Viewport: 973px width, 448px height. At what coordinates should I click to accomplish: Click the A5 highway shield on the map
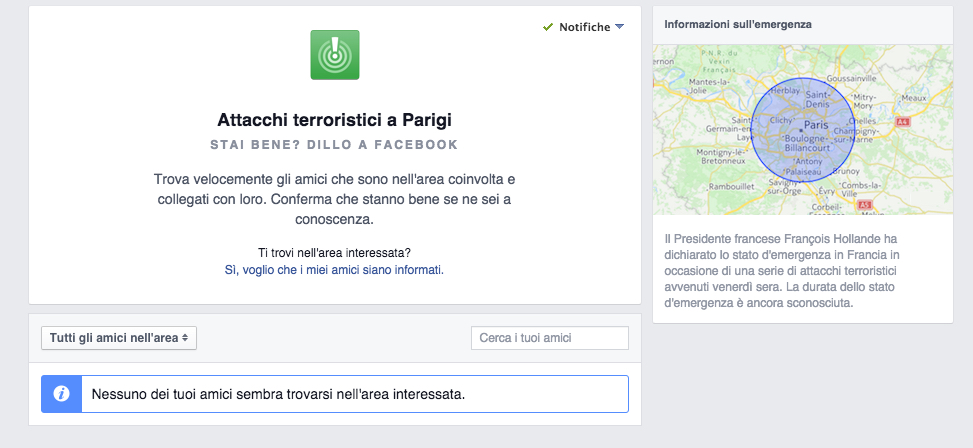pos(864,205)
